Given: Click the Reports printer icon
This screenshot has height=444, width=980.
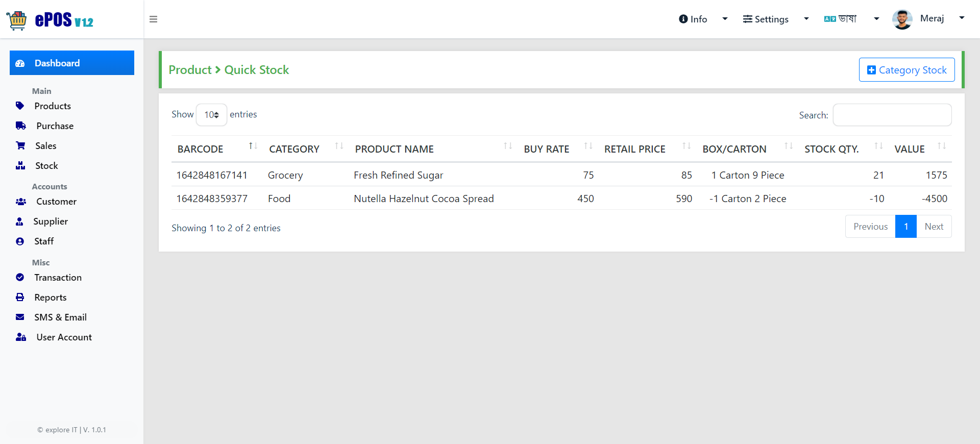Looking at the screenshot, I should (20, 297).
